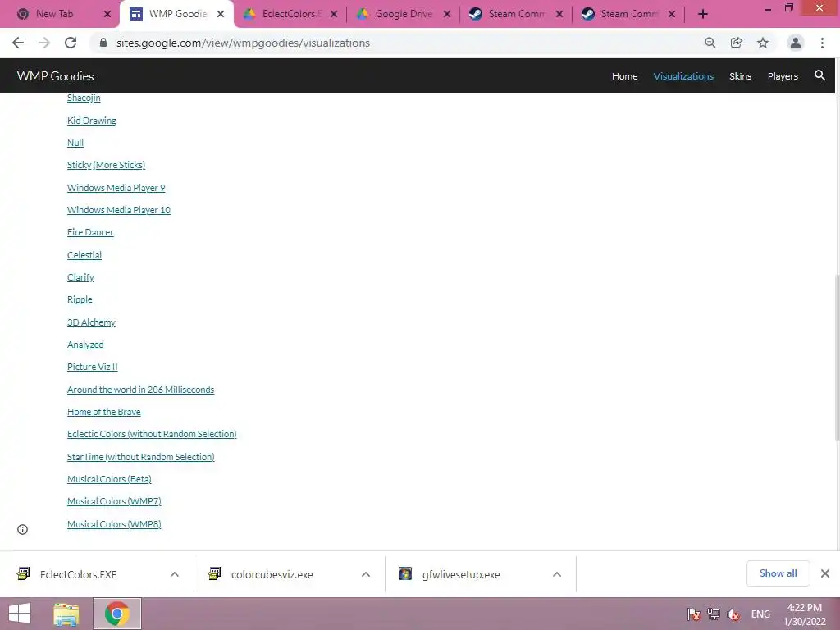Image resolution: width=840 pixels, height=630 pixels.
Task: Open StarTime (without Random Selection) link
Action: [x=140, y=457]
